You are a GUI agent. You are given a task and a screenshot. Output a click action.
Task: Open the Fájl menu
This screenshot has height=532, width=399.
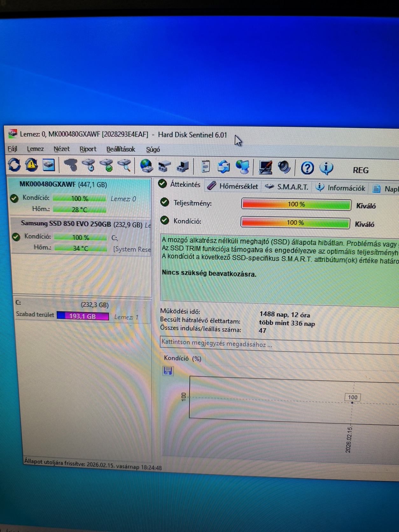pyautogui.click(x=12, y=149)
